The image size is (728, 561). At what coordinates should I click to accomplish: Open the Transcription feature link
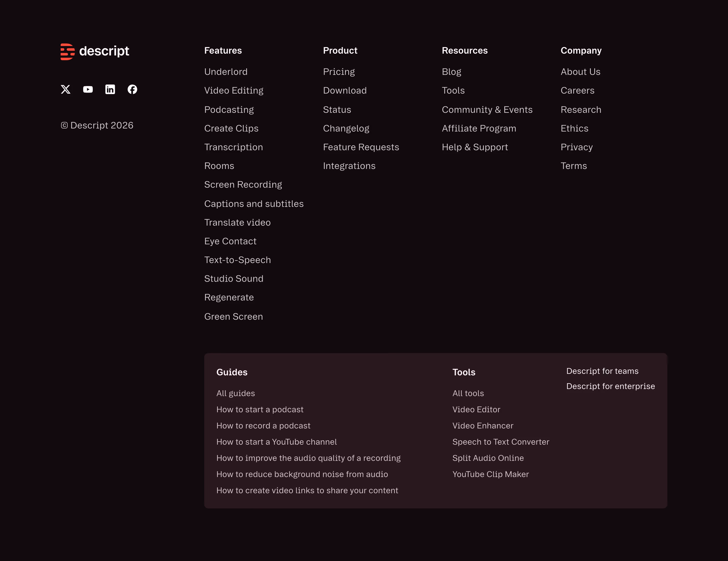tap(234, 147)
